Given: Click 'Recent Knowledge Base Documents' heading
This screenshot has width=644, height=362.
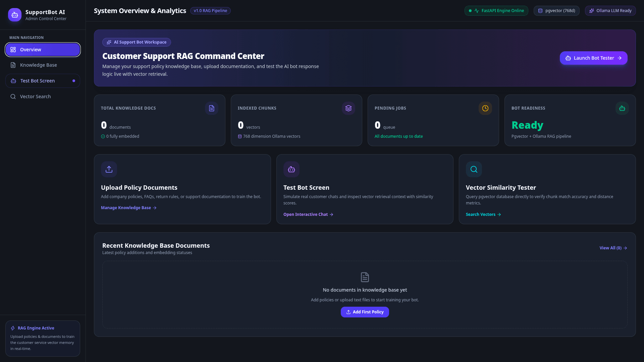Looking at the screenshot, I should [x=156, y=246].
